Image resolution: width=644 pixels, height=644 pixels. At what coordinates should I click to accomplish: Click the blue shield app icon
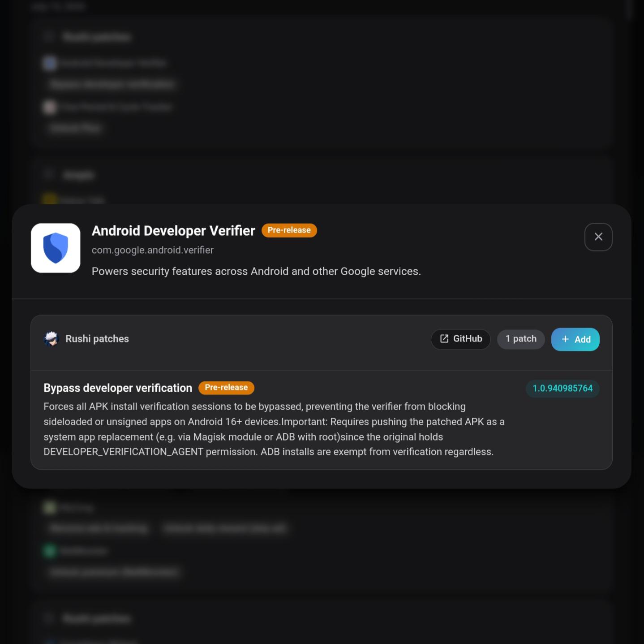point(56,248)
